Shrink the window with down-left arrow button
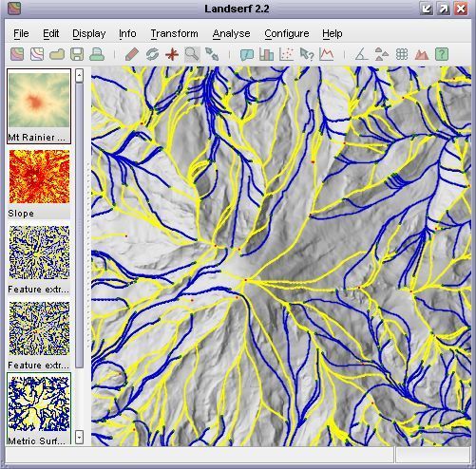 click(427, 9)
